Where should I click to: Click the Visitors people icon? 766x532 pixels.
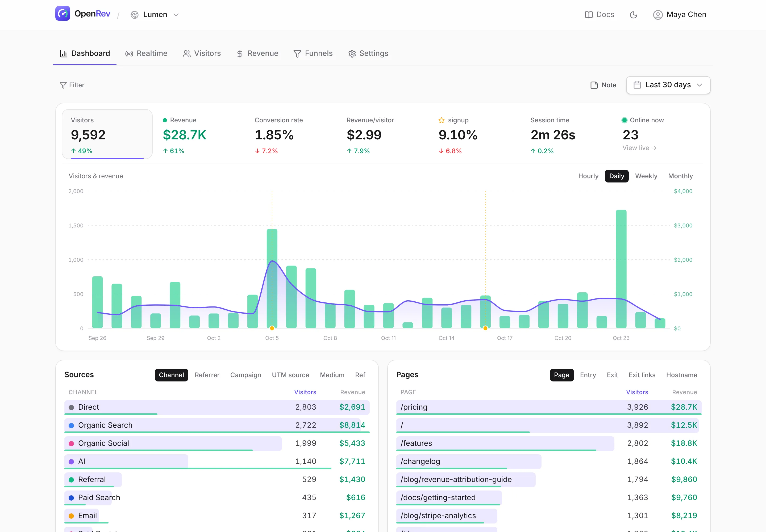187,54
